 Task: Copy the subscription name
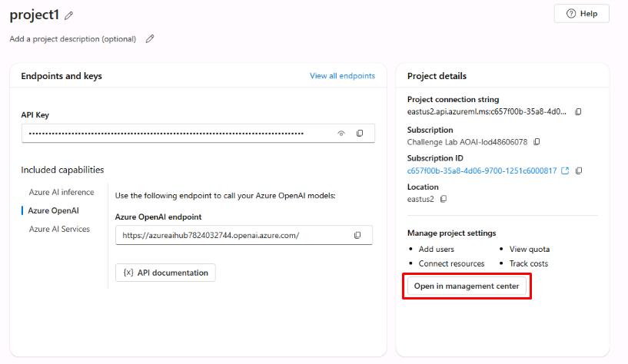click(x=537, y=142)
